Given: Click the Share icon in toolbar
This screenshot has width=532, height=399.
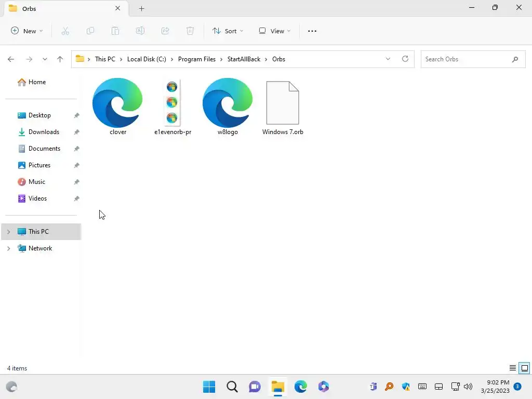Looking at the screenshot, I should point(165,31).
